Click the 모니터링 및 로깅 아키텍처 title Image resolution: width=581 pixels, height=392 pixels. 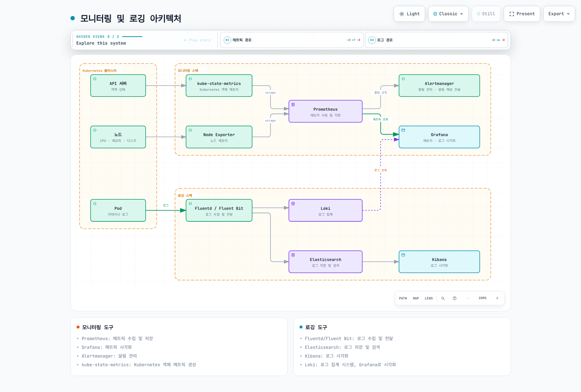click(131, 18)
